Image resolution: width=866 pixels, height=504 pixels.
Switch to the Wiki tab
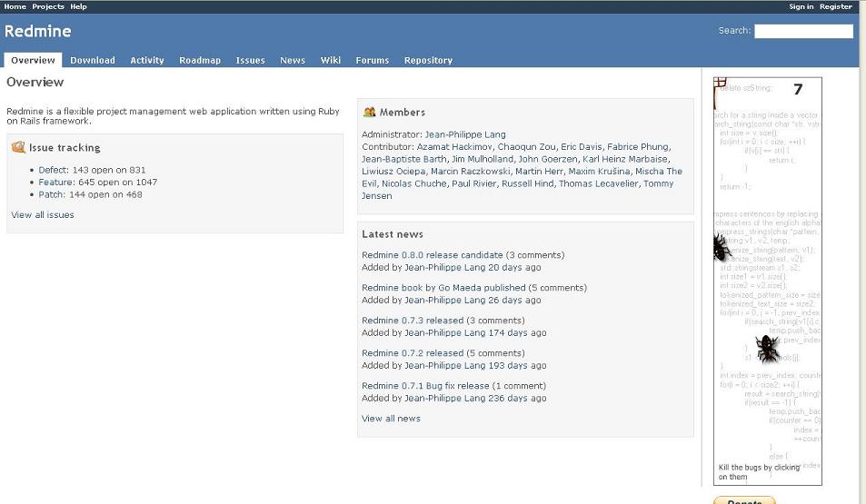tap(330, 60)
